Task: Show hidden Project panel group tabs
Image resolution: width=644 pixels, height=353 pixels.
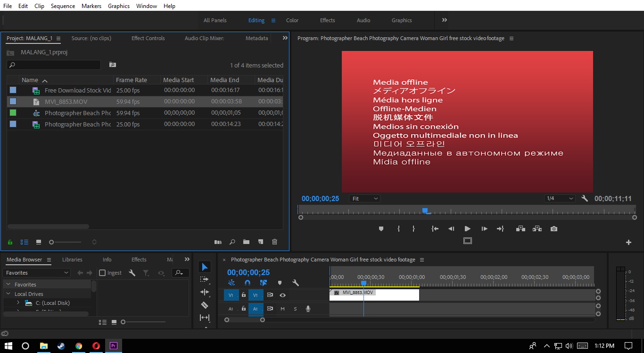Action: pyautogui.click(x=285, y=38)
